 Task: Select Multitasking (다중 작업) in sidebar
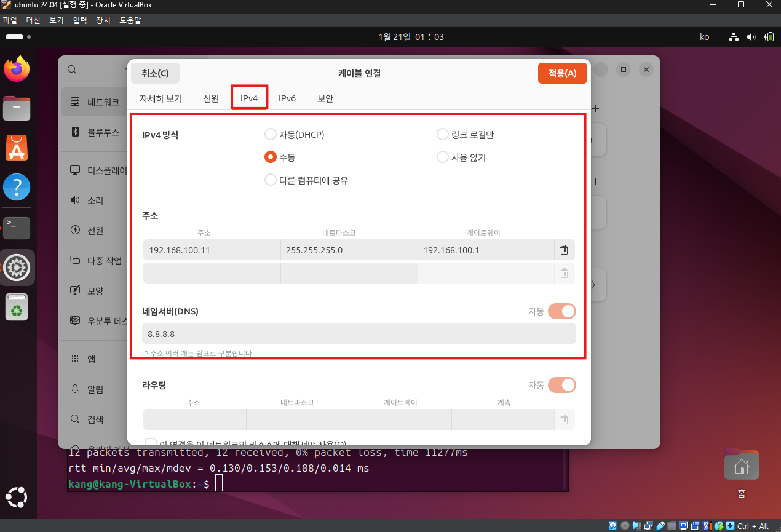95,261
